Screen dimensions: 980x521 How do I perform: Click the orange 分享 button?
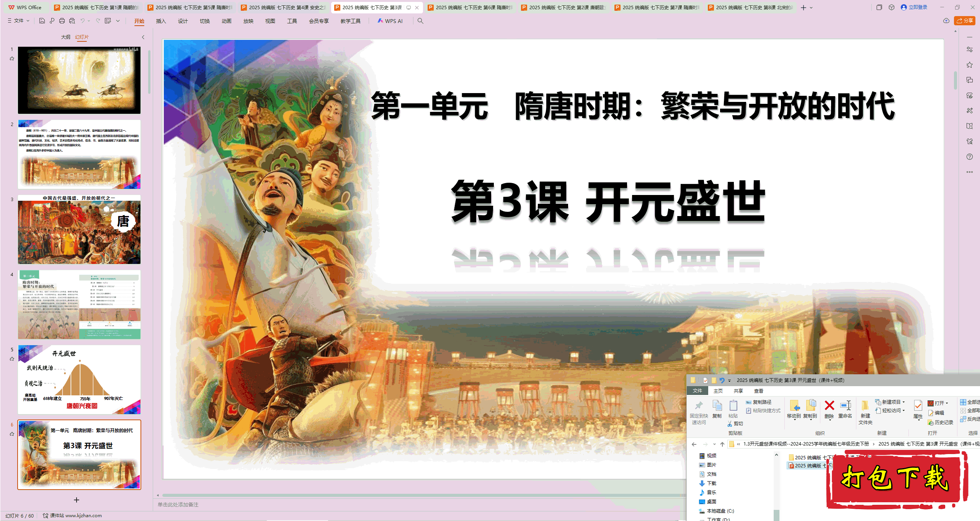965,21
